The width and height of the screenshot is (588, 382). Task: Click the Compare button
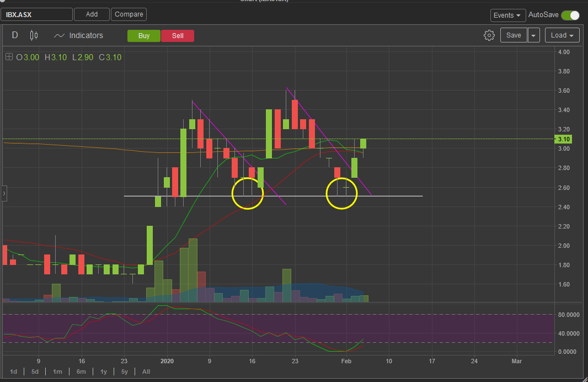pyautogui.click(x=129, y=14)
